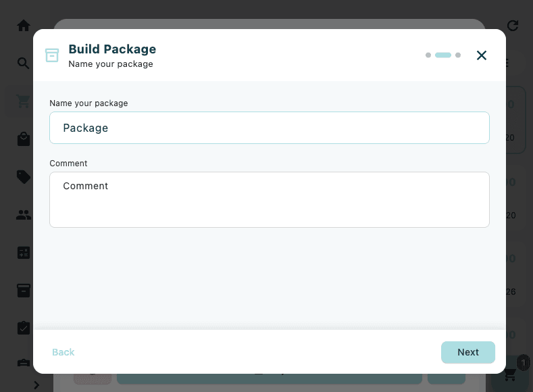Open the people/customers sidebar icon
This screenshot has height=392, width=533.
coord(24,215)
